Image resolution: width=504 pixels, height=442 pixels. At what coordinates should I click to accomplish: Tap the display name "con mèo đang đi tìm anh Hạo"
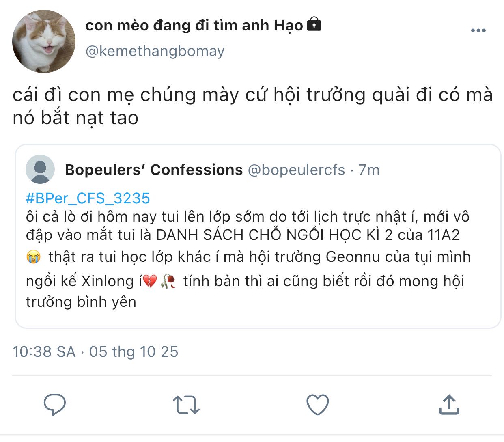[x=194, y=26]
